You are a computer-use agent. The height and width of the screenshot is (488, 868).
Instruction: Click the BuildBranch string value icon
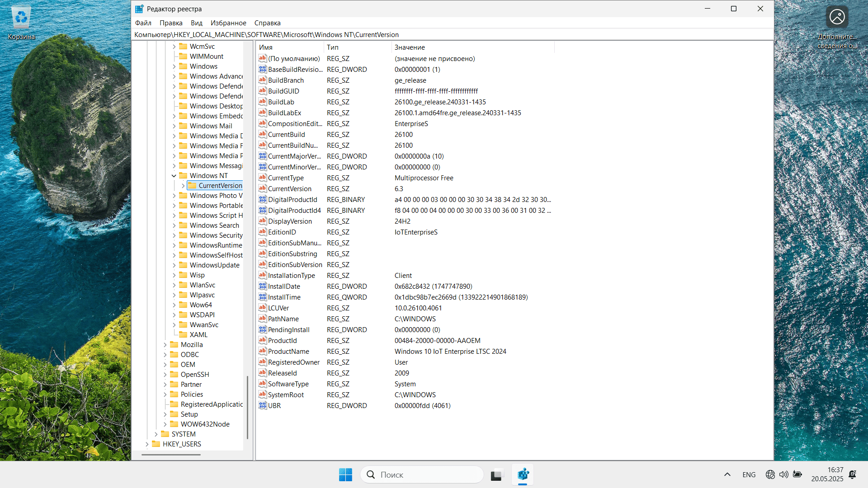pyautogui.click(x=263, y=80)
